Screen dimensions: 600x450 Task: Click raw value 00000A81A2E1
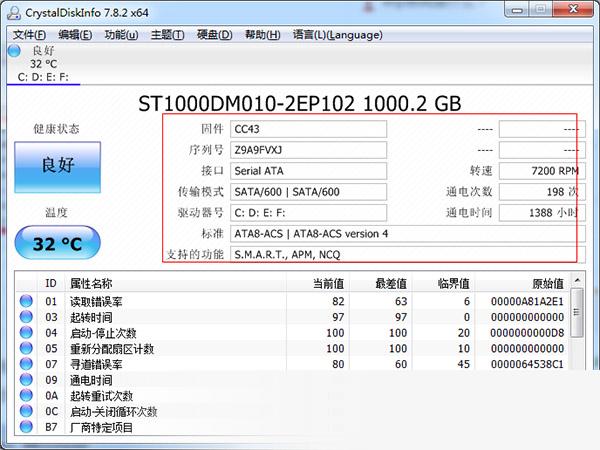[x=527, y=302]
